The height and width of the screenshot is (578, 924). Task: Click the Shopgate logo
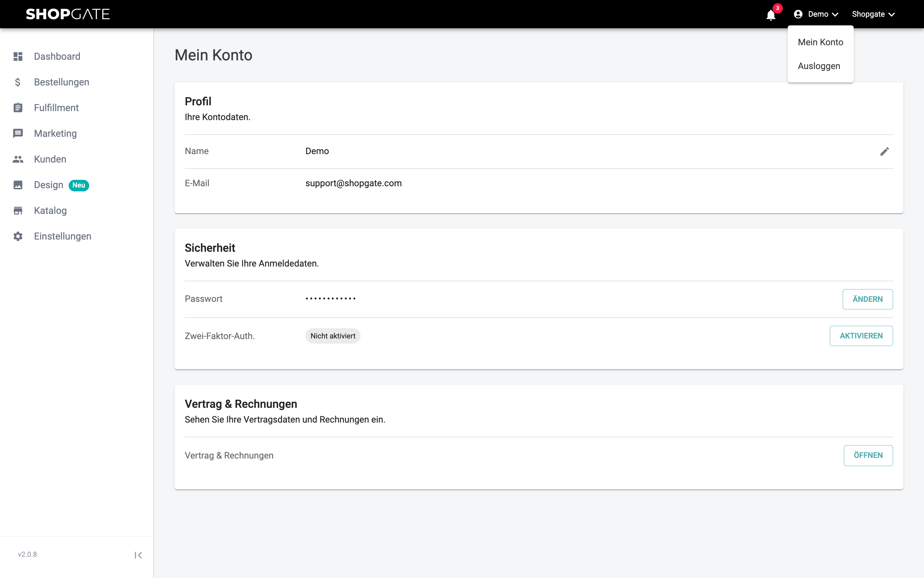coord(68,14)
